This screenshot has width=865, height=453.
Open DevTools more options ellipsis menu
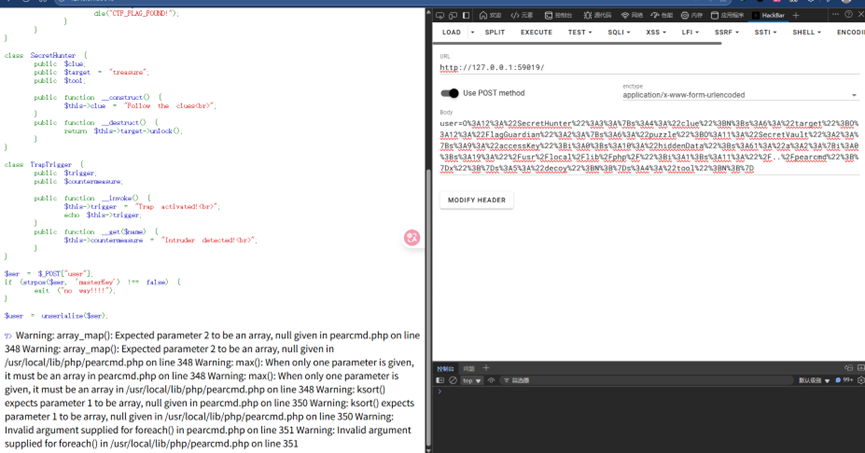coord(835,14)
